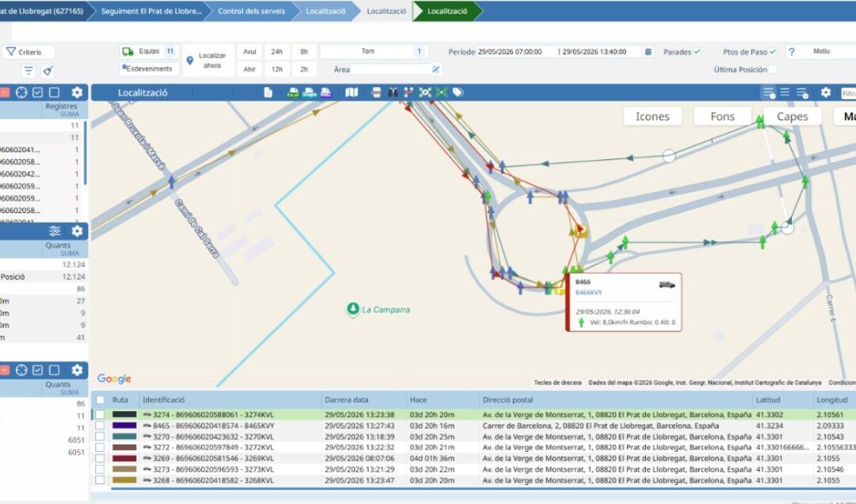Screen dimensions: 856x504
Task: Open the Localització panel settings gear
Action: [x=825, y=92]
